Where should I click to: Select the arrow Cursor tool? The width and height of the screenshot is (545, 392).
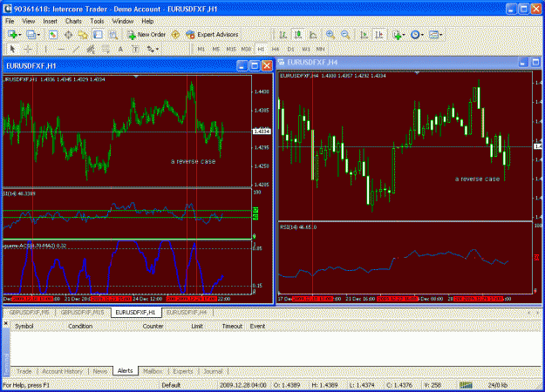12,50
